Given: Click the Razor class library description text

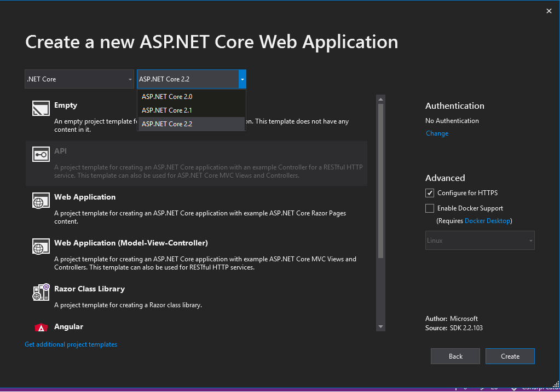Looking at the screenshot, I should pyautogui.click(x=128, y=305).
